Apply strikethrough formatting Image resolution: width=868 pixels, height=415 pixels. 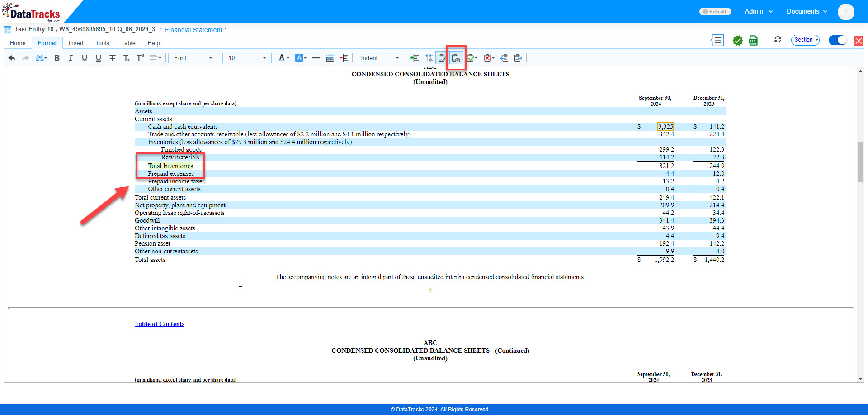point(113,58)
